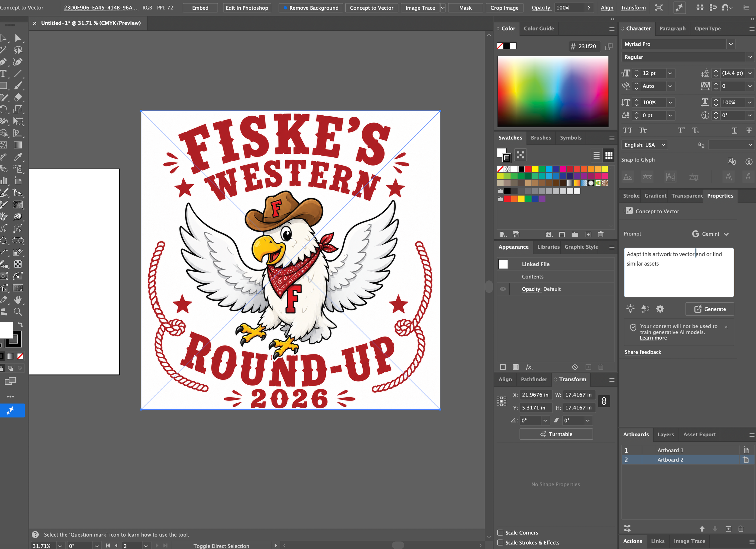756x549 pixels.
Task: Open the rotation angle dropdown in Transform panel
Action: pyautogui.click(x=545, y=420)
